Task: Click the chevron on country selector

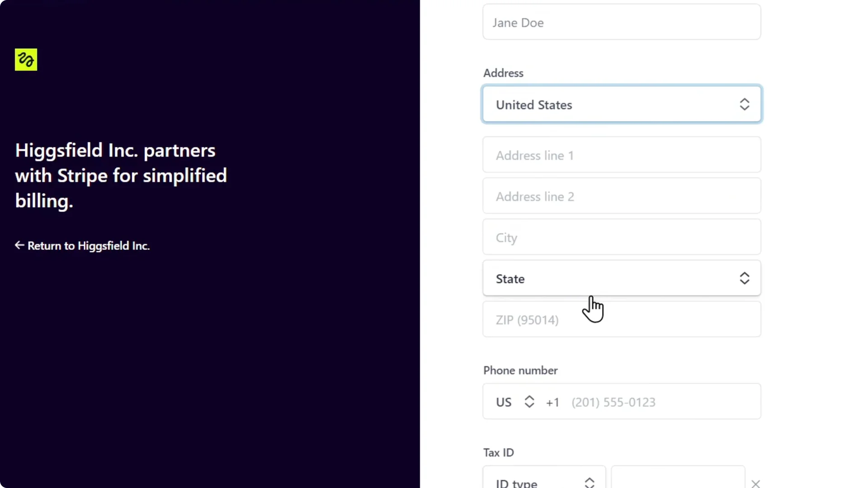Action: [744, 104]
